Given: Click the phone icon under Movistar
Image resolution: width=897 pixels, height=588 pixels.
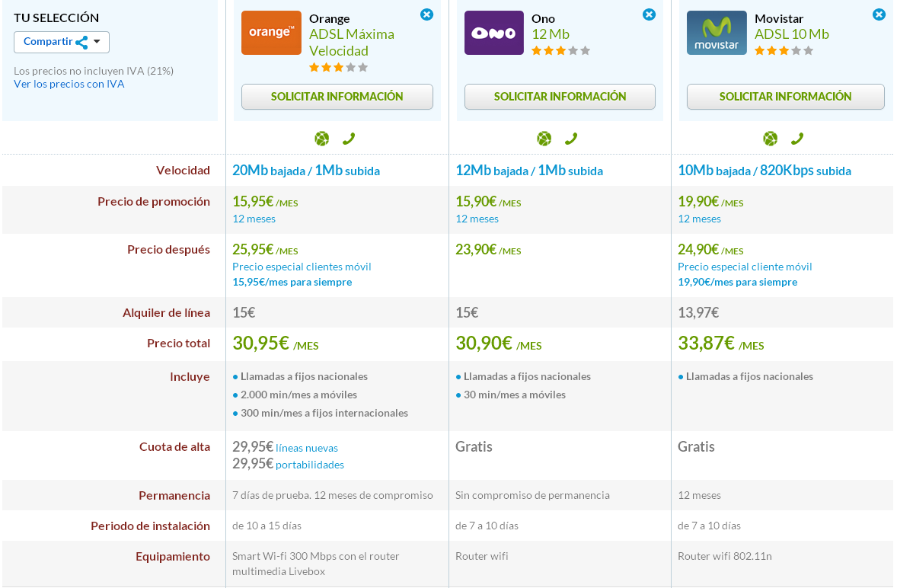Looking at the screenshot, I should point(797,139).
